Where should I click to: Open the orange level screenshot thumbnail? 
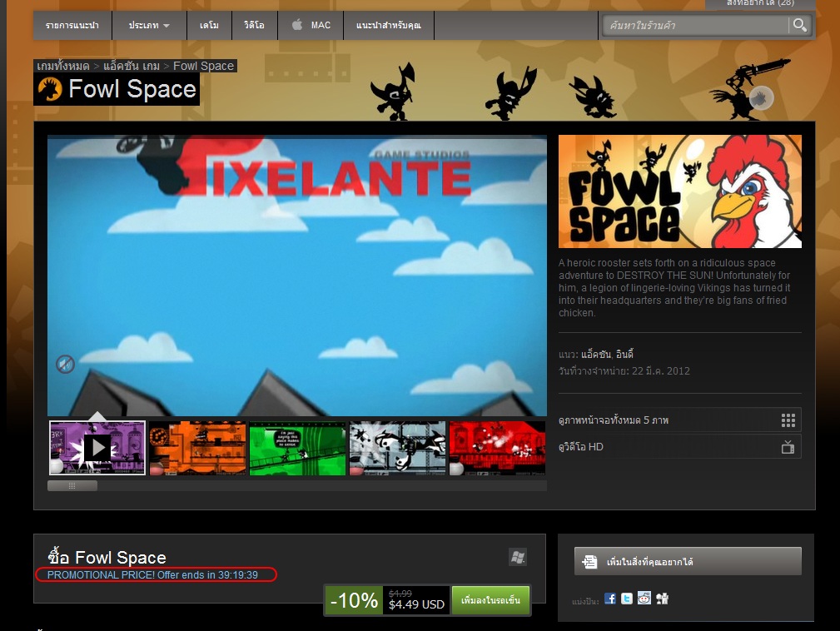[x=197, y=448]
